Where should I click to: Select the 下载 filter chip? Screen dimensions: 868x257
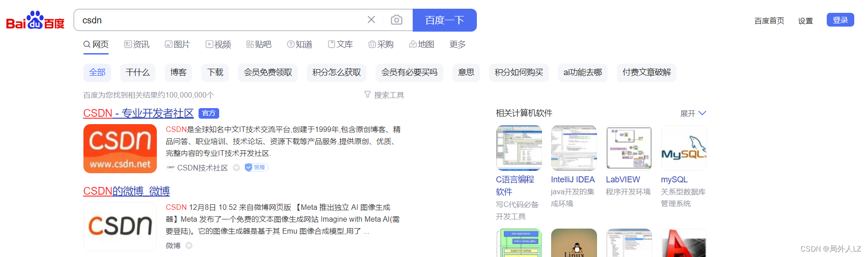pyautogui.click(x=215, y=72)
